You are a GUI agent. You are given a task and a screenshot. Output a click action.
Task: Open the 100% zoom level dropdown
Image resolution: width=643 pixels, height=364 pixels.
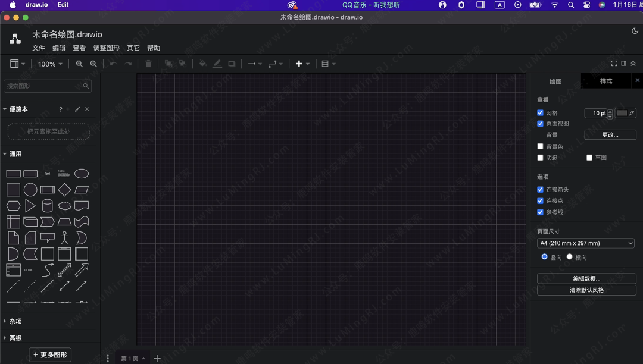[50, 64]
